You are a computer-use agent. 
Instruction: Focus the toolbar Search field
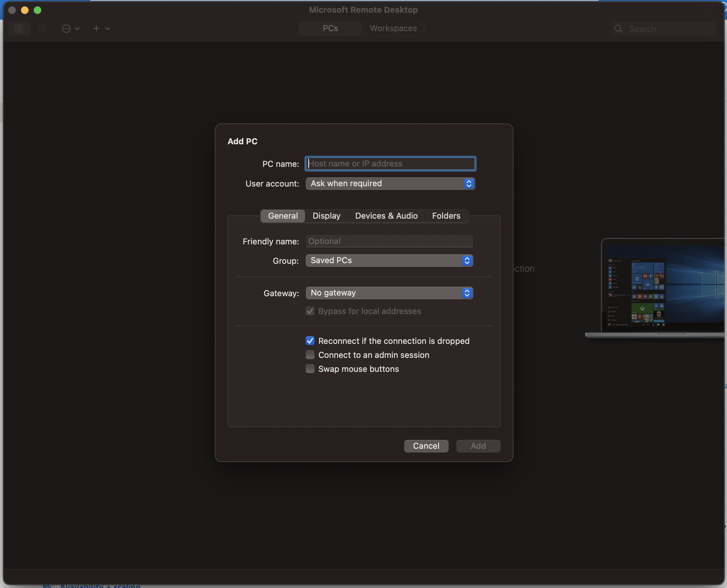coord(663,29)
